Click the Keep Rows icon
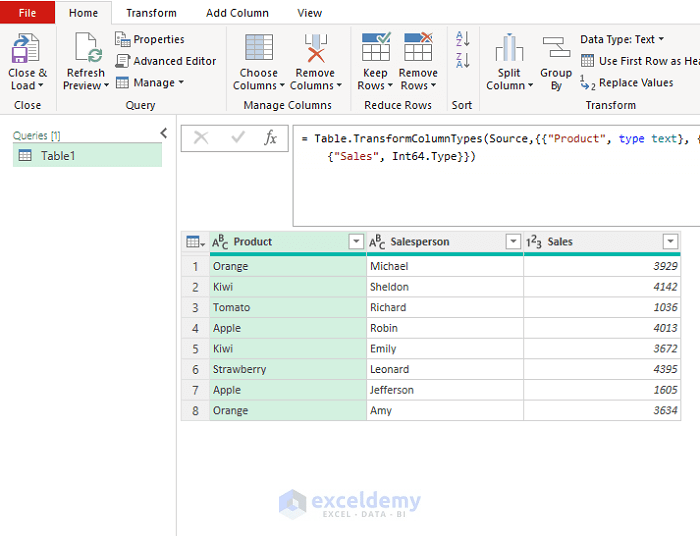 (x=376, y=46)
